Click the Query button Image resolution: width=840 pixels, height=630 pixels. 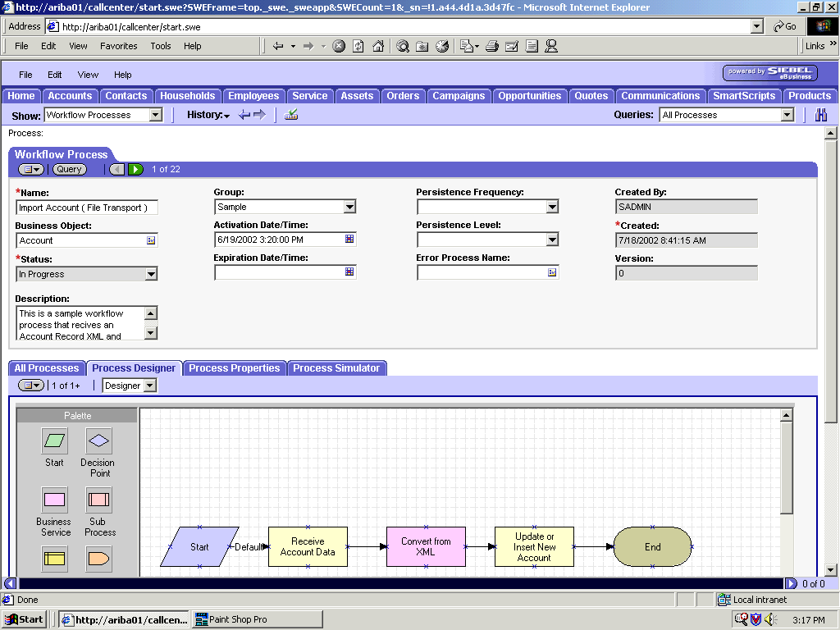[x=69, y=169]
